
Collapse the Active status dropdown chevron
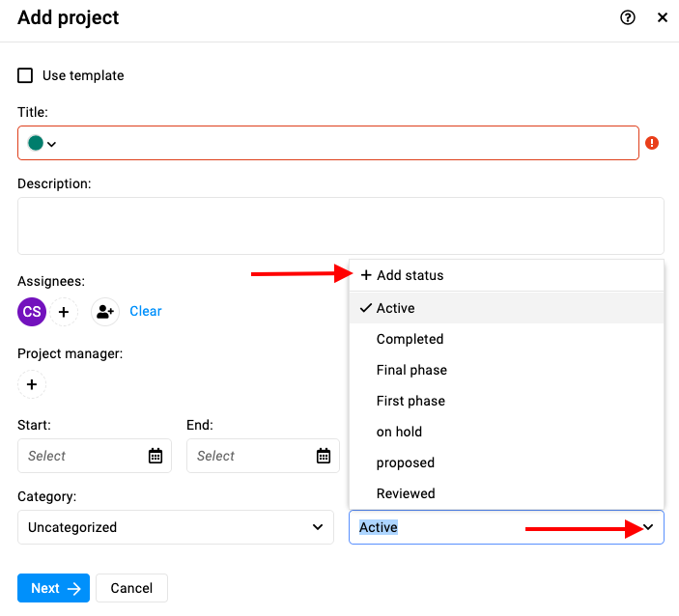(x=648, y=527)
